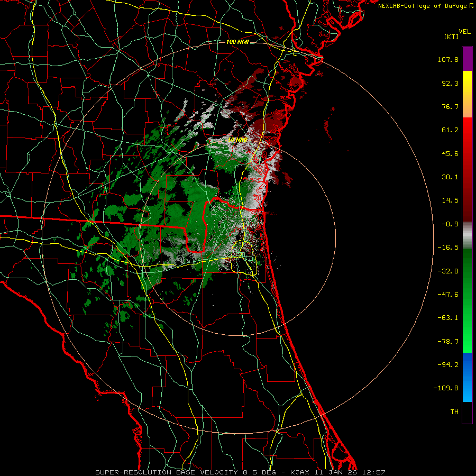This screenshot has width=476, height=476.
Task: Select the -32.0 velocity scale value
Action: 448,271
